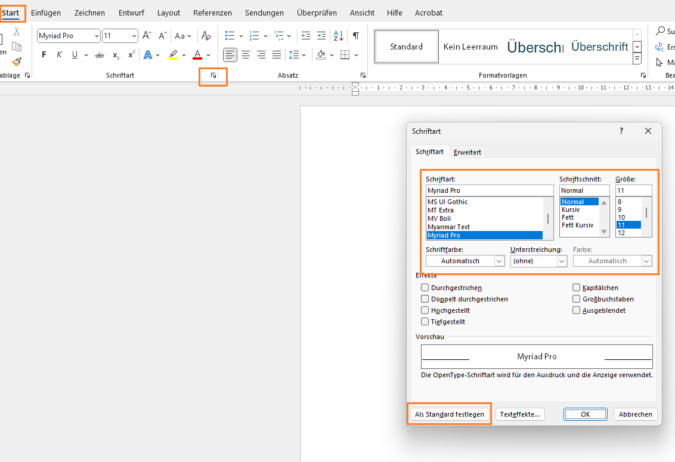Viewport: 675px width, 462px height.
Task: Show paragraph marks with the pilcrow icon
Action: (x=355, y=35)
